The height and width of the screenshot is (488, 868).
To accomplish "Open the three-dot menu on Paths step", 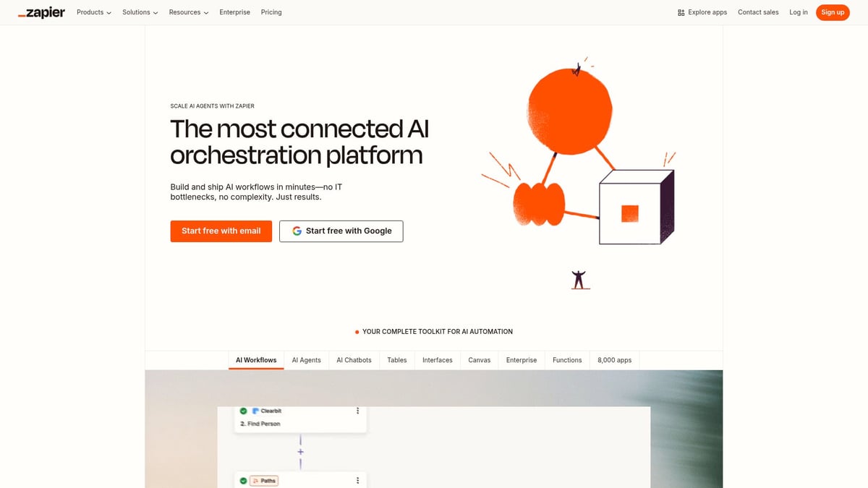I will coord(357,480).
